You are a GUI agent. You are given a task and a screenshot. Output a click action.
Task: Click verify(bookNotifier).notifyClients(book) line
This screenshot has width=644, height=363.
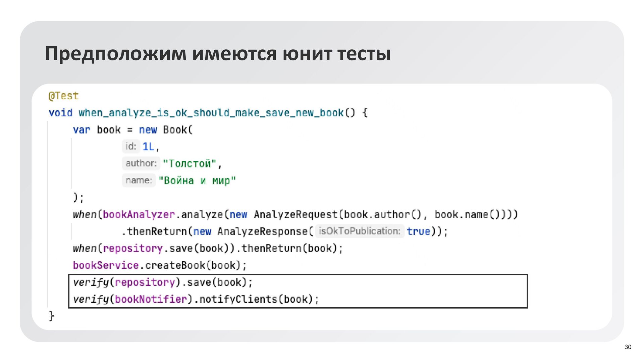tap(196, 299)
